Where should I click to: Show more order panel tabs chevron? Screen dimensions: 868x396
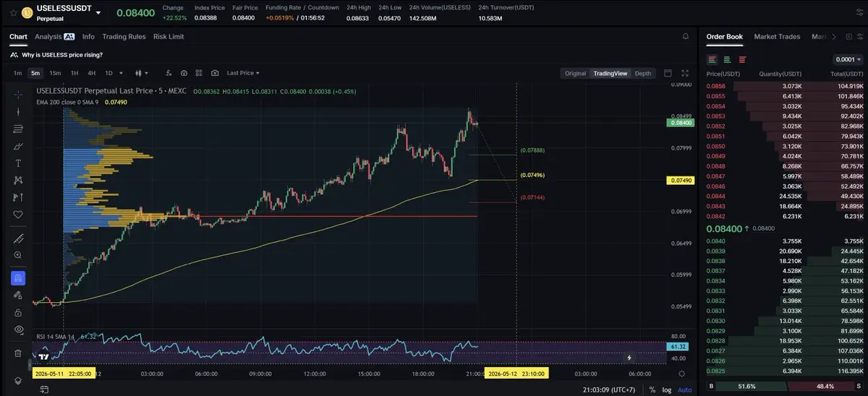click(833, 37)
